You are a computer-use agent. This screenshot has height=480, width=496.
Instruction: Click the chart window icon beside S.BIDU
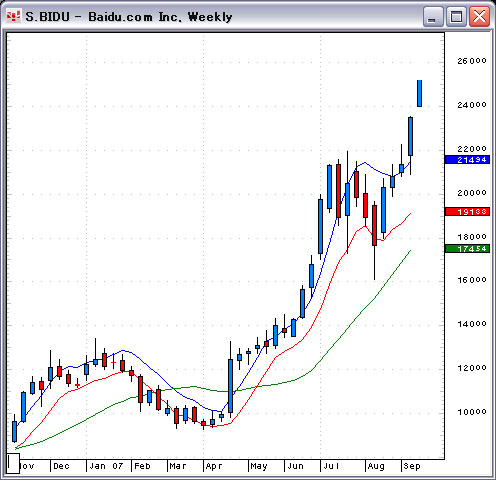[14, 16]
